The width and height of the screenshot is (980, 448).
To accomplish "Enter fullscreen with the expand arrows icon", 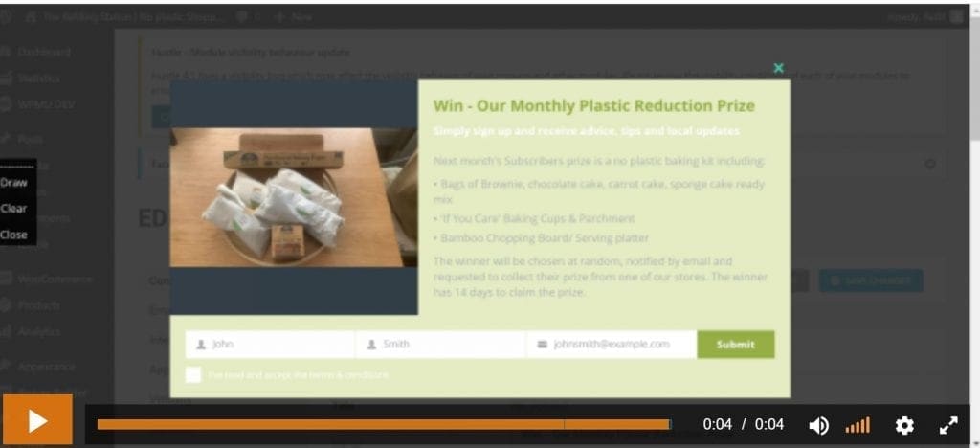I will pos(948,426).
